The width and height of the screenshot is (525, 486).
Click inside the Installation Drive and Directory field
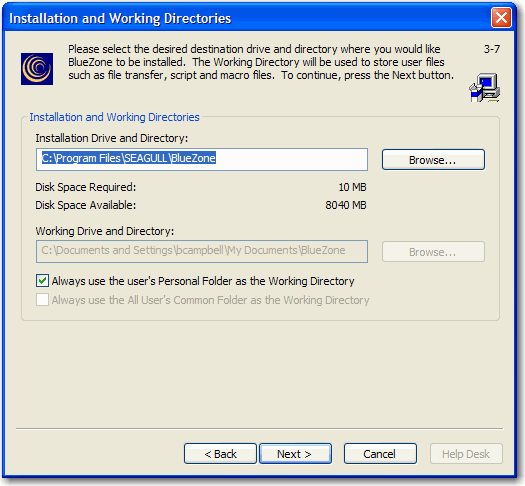202,159
